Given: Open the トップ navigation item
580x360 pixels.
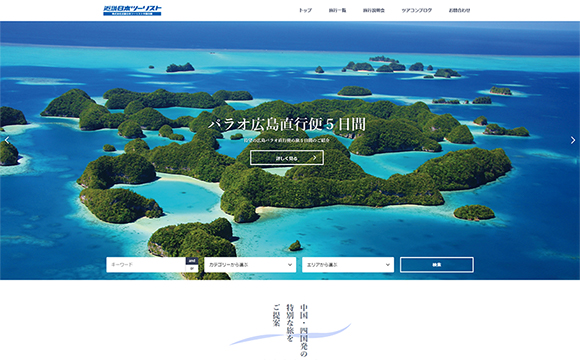Looking at the screenshot, I should tap(305, 10).
